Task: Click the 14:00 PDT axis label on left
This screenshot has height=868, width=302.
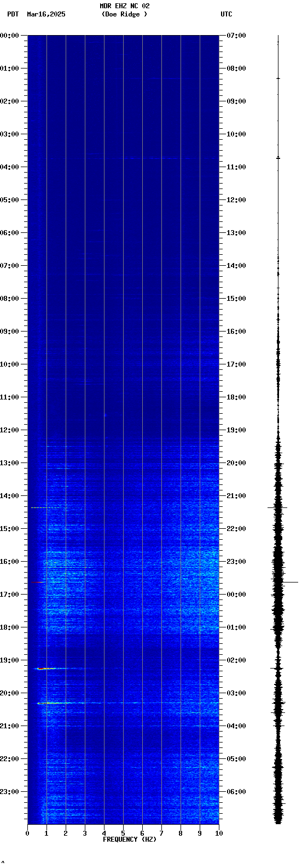Action: (9, 496)
